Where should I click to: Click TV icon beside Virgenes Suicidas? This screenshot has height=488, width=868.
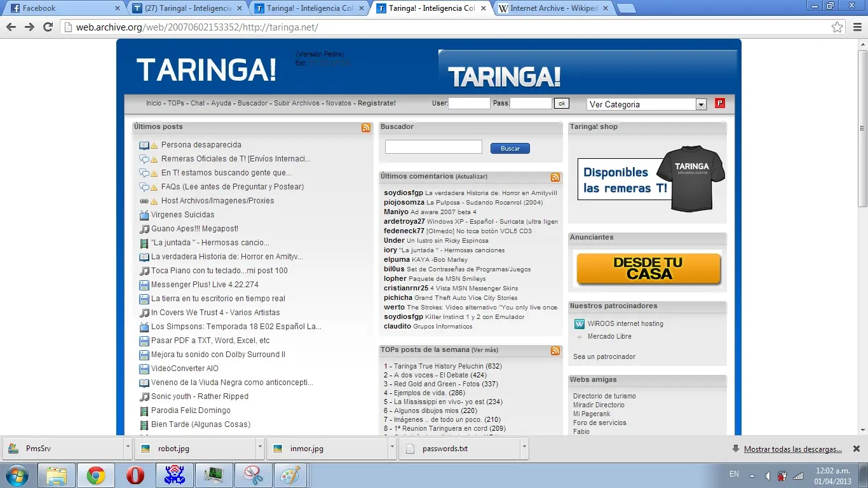click(144, 215)
